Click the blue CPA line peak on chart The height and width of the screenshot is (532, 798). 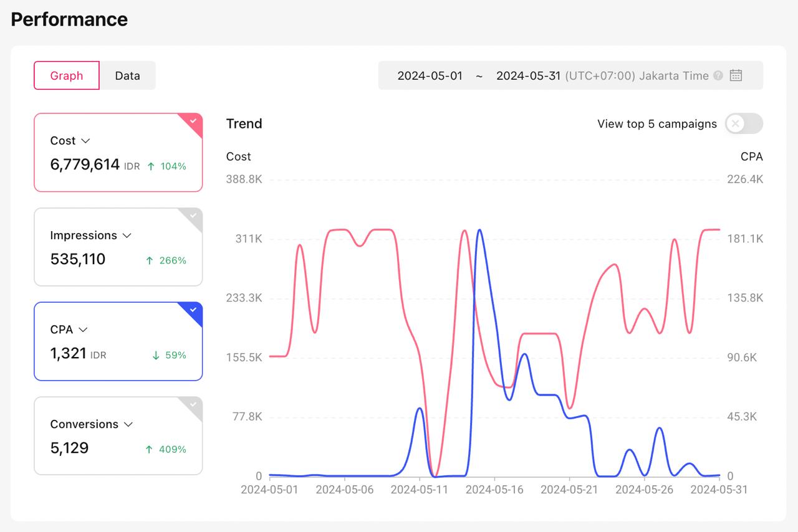(x=479, y=230)
